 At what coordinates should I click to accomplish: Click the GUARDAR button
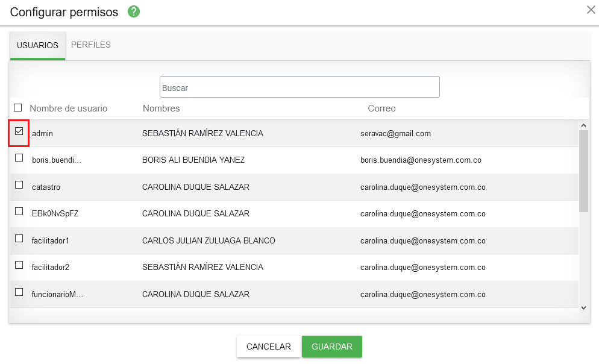click(332, 347)
